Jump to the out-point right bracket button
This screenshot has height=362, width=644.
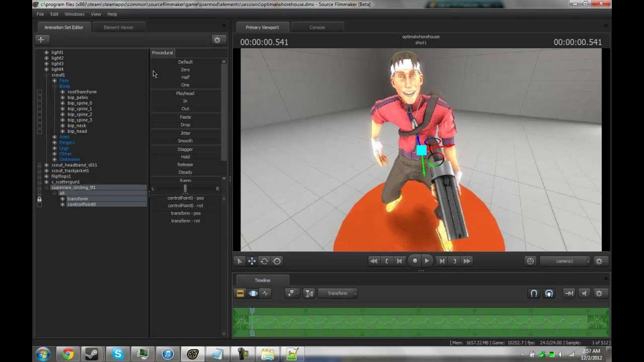pos(454,261)
